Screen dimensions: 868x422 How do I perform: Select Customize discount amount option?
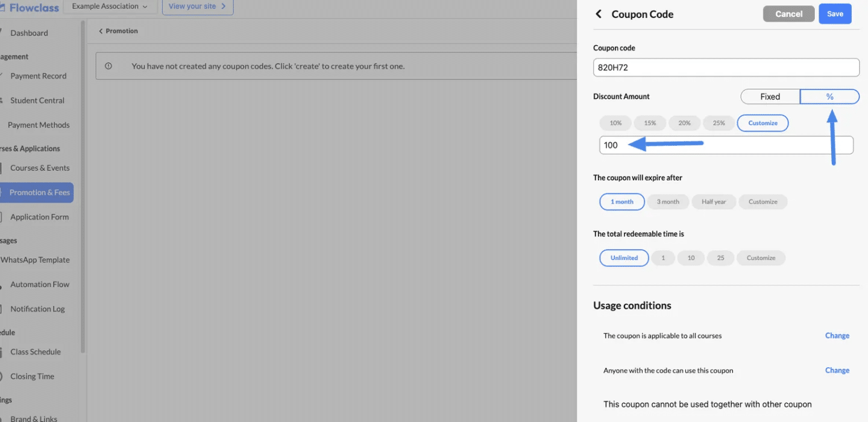coord(763,123)
